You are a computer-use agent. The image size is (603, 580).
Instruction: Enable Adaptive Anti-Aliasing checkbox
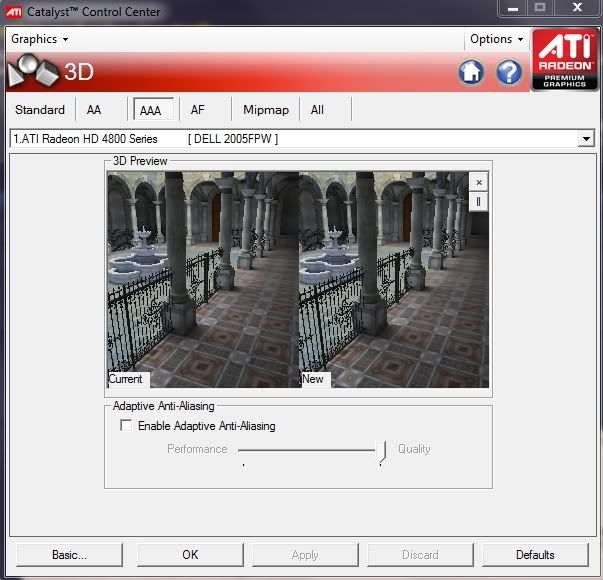click(x=126, y=425)
